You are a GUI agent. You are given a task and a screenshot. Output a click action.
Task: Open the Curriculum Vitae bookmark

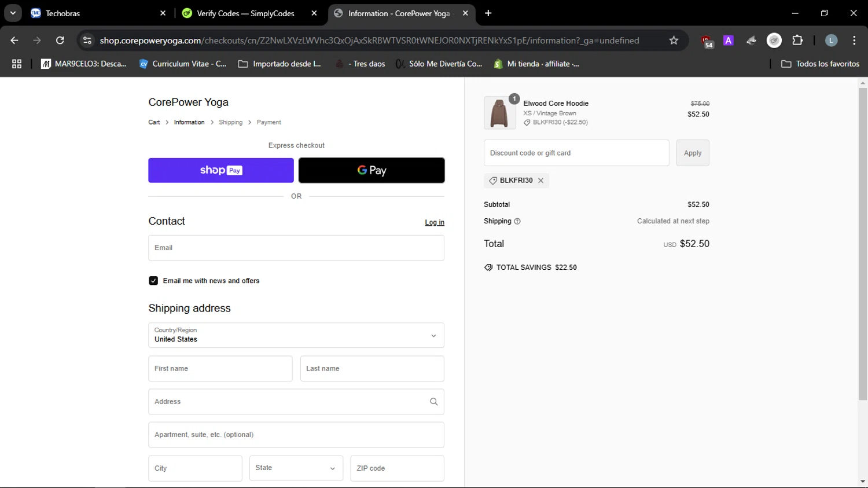(183, 64)
